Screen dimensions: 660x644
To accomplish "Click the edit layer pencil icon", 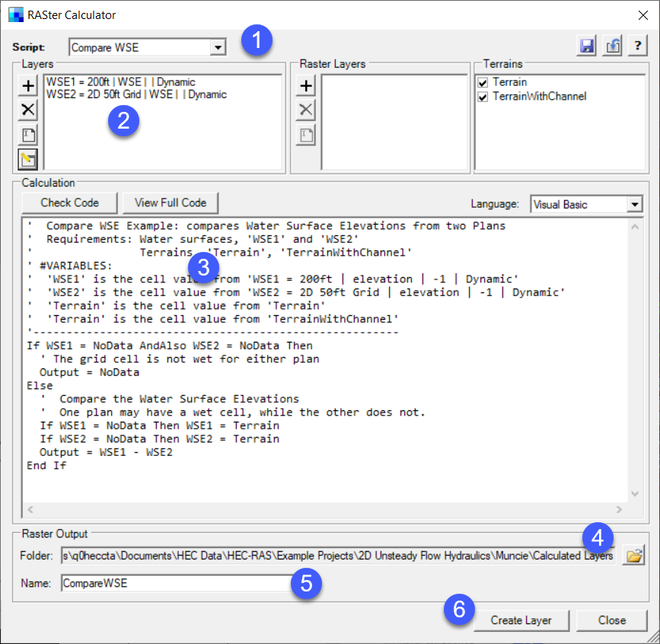I will coord(27,160).
